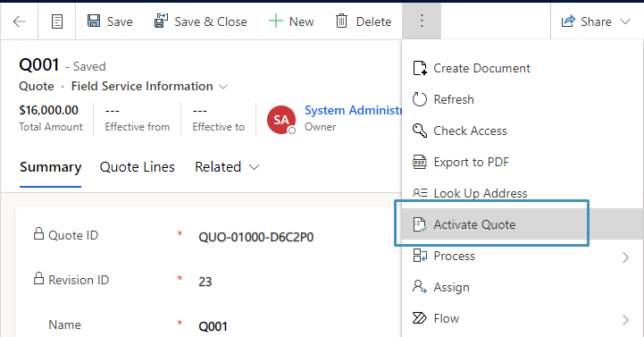This screenshot has width=644, height=337.
Task: Expand the Flow submenu arrow
Action: coord(625,320)
